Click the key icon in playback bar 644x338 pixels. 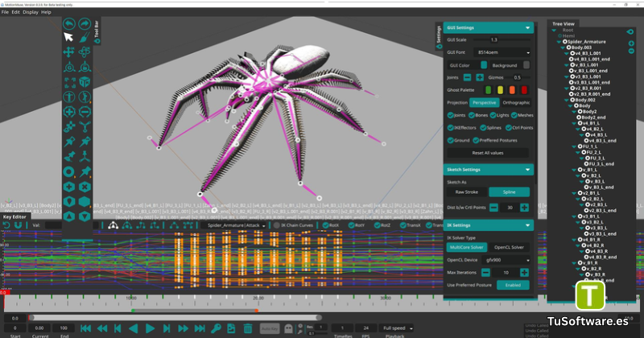pyautogui.click(x=216, y=328)
